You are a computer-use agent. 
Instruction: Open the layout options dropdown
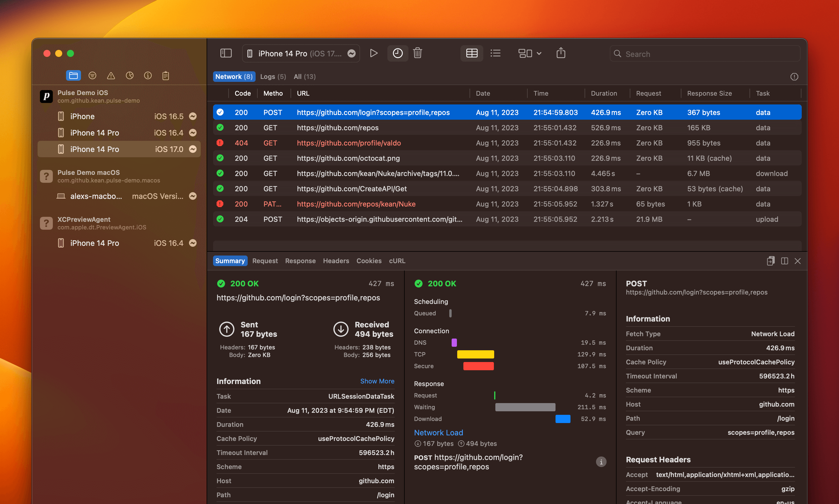point(530,53)
